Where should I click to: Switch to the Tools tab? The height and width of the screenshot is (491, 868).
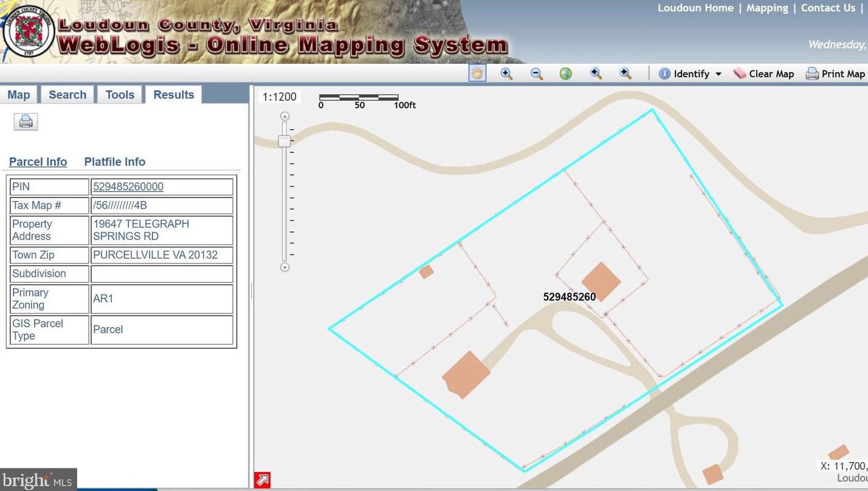120,95
